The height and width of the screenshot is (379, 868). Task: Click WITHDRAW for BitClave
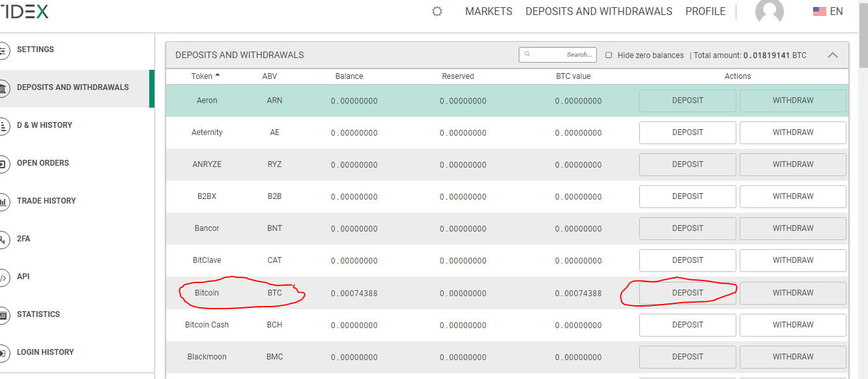pyautogui.click(x=793, y=260)
